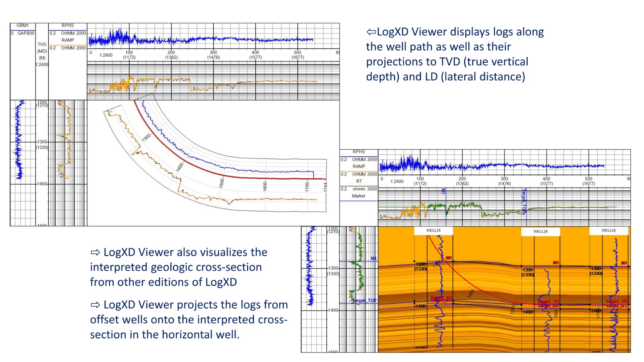Click the '1300 (1330)' depth label under WELL28

(528, 272)
